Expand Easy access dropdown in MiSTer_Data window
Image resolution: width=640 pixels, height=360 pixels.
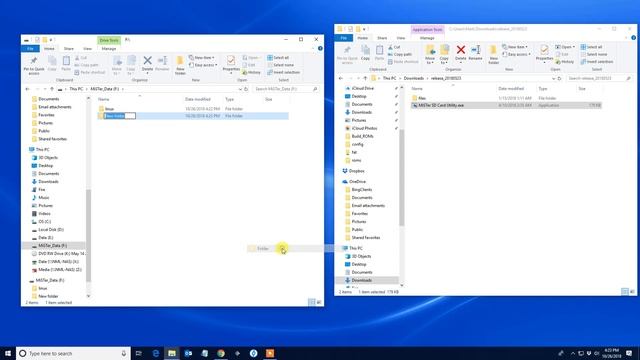click(203, 65)
